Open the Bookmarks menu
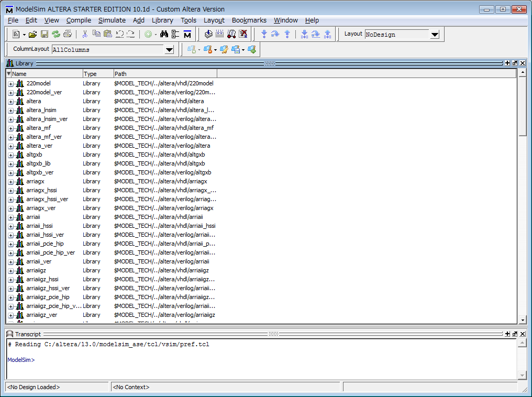 pyautogui.click(x=249, y=20)
